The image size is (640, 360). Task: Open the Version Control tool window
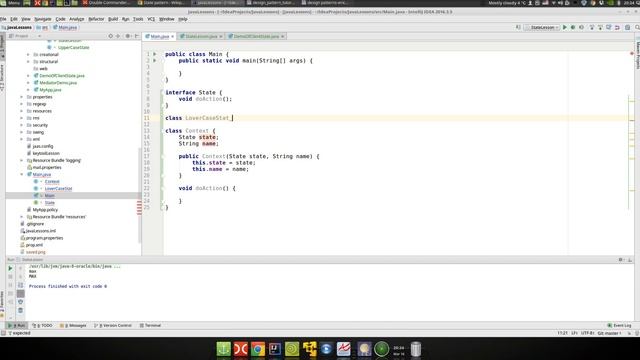pyautogui.click(x=113, y=325)
